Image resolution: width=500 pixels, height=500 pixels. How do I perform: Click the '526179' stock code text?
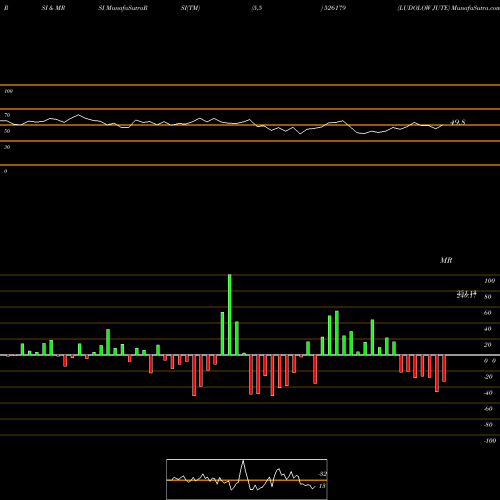(334, 8)
